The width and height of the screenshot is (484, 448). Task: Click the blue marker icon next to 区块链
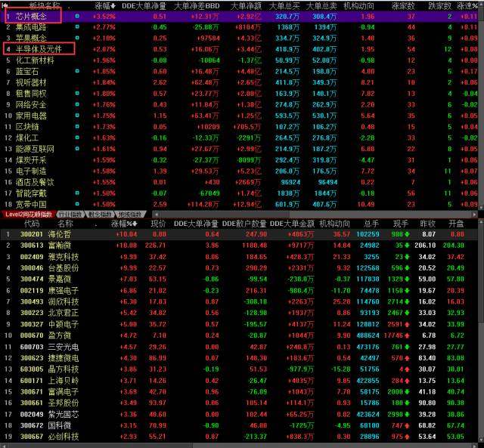click(x=77, y=126)
